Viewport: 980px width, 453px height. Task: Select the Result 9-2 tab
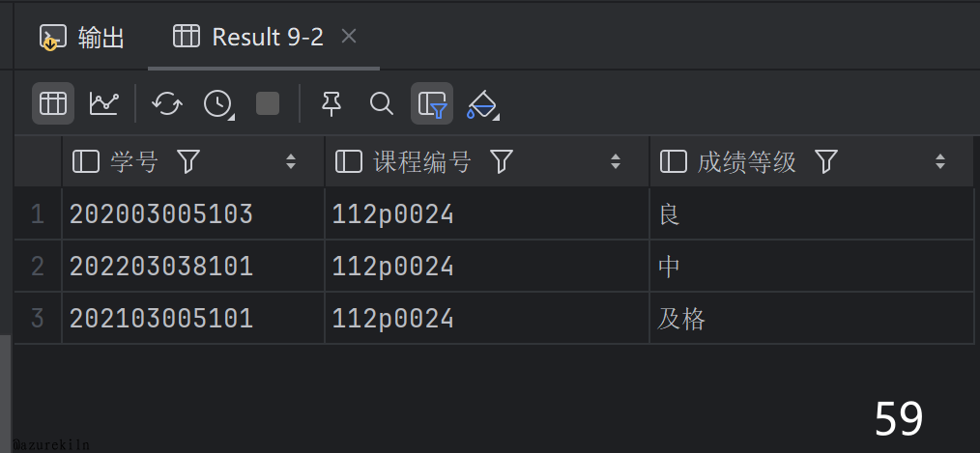coord(253,38)
